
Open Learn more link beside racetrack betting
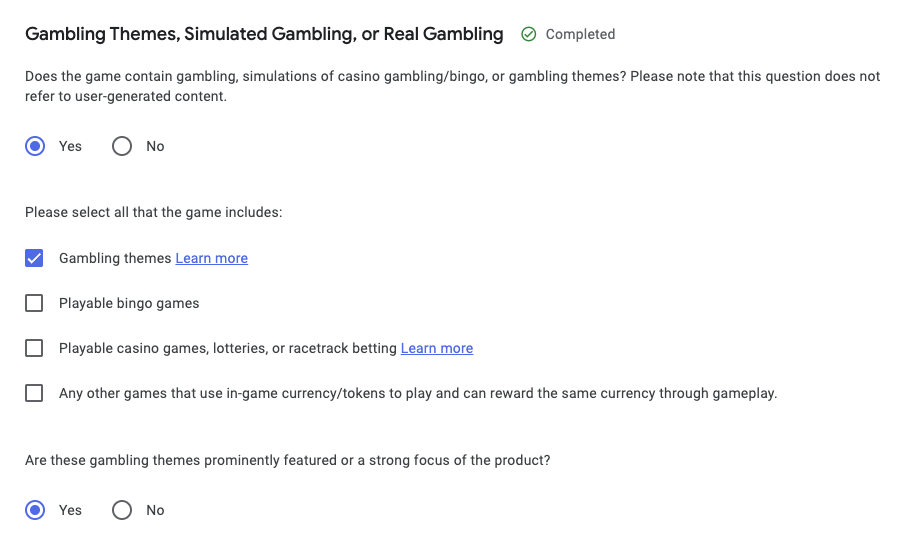coord(437,348)
